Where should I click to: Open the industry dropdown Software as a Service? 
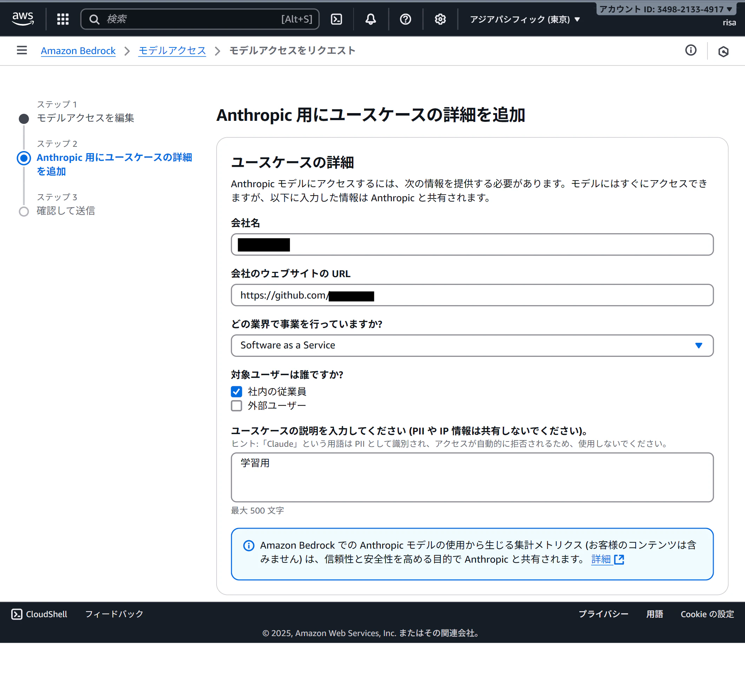[472, 345]
